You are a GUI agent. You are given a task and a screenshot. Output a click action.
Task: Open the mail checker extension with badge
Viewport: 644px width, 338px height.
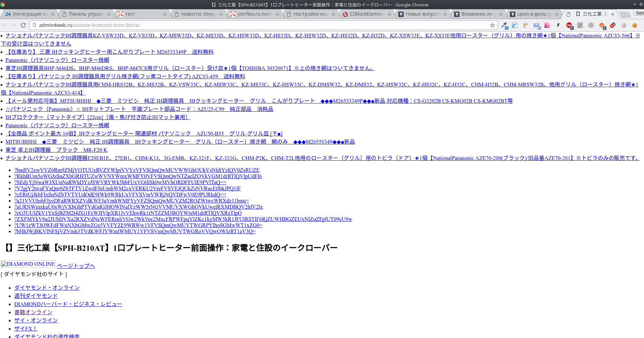[x=537, y=25]
